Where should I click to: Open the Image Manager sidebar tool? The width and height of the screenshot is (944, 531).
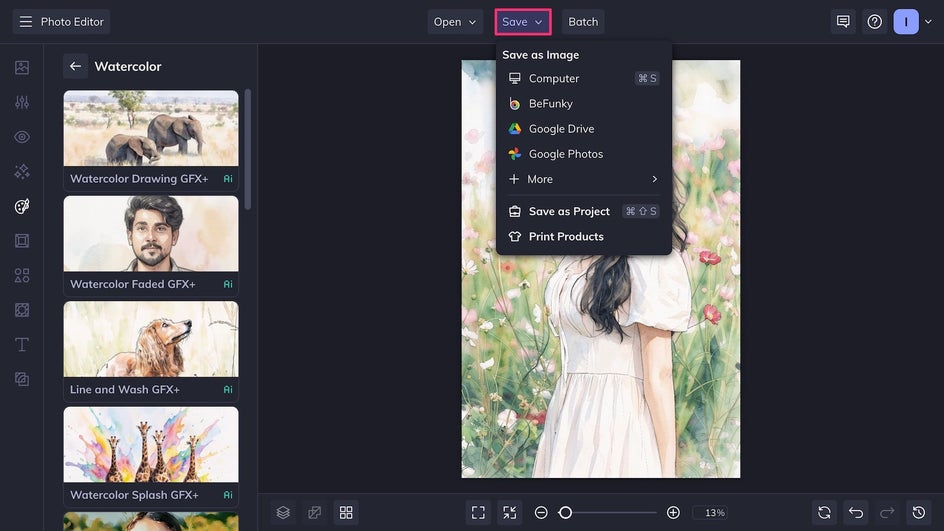point(22,67)
